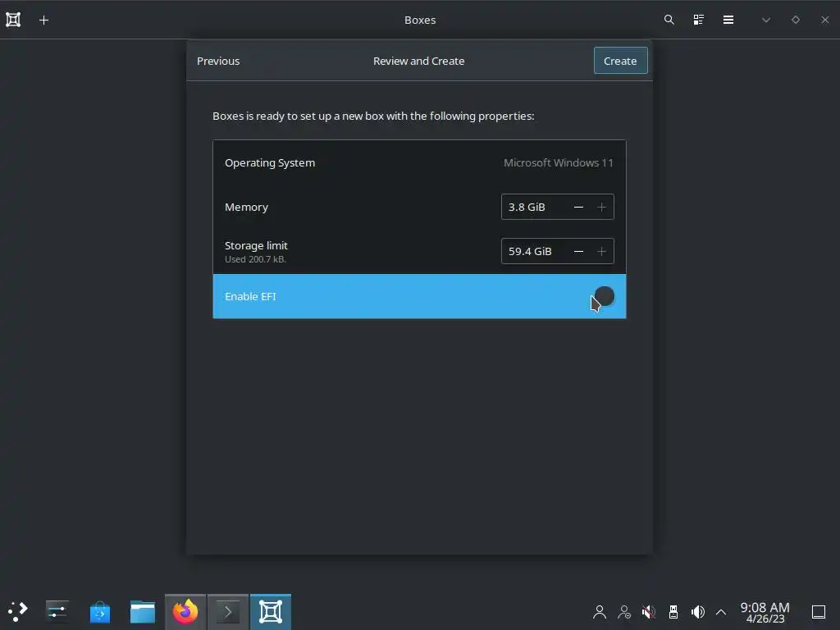The width and height of the screenshot is (840, 630).
Task: Decrease Memory with minus button
Action: (x=578, y=207)
